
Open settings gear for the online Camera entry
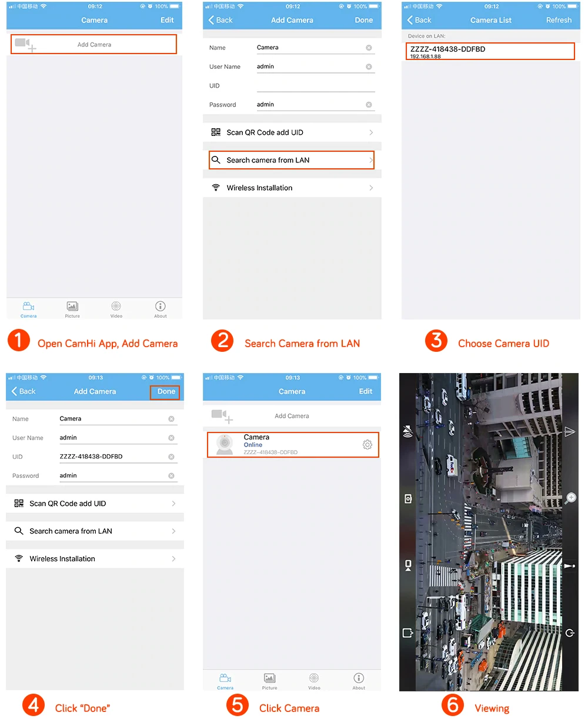pos(367,445)
